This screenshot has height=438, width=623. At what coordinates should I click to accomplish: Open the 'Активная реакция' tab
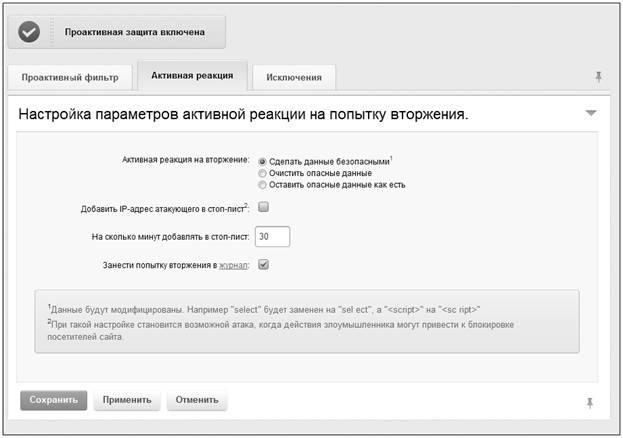point(192,76)
